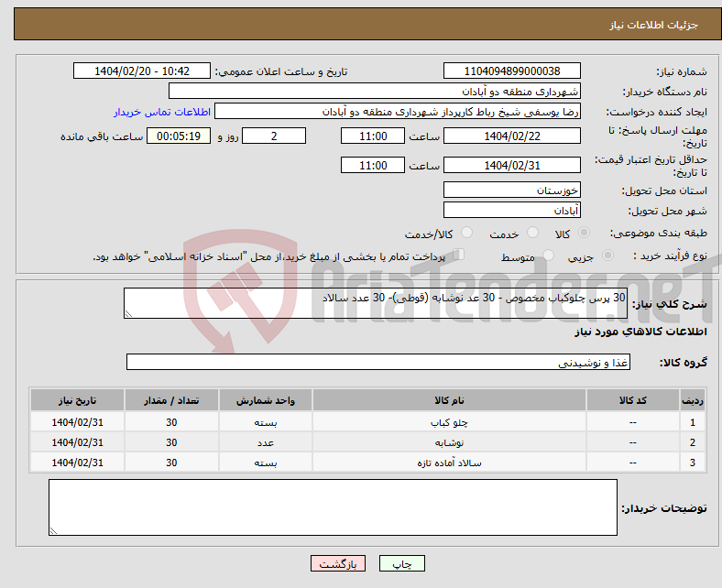722x588 pixels.
Task: Click the تعداد / مقدار column header
Action: [171, 400]
